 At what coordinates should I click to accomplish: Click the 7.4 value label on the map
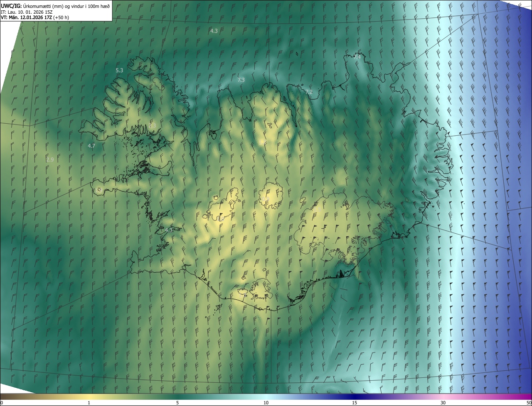[x=357, y=57]
